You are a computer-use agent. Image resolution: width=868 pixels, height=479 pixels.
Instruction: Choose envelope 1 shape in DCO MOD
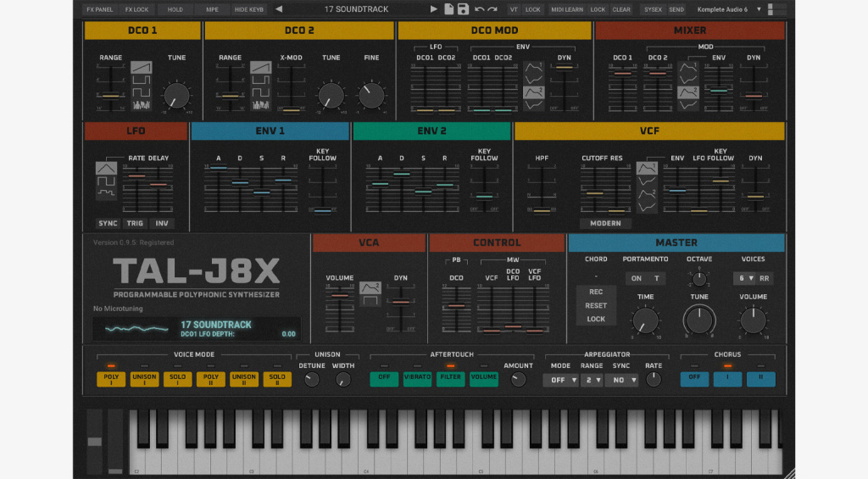(534, 68)
